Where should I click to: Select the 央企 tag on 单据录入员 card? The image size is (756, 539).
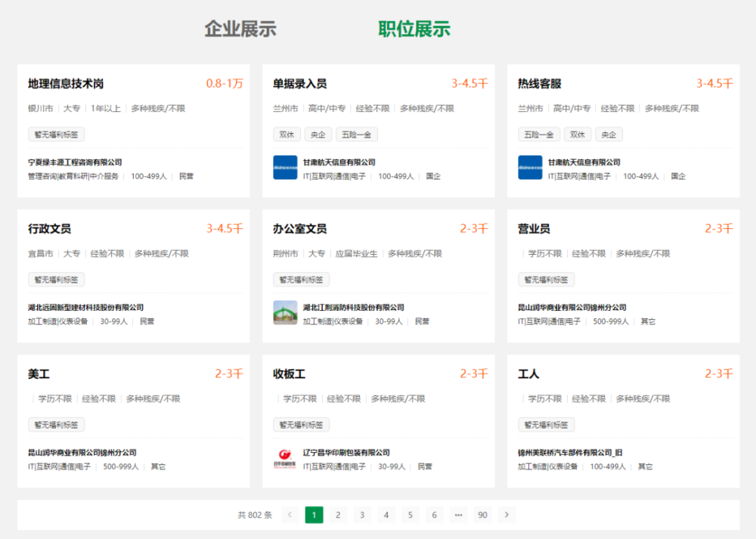318,133
